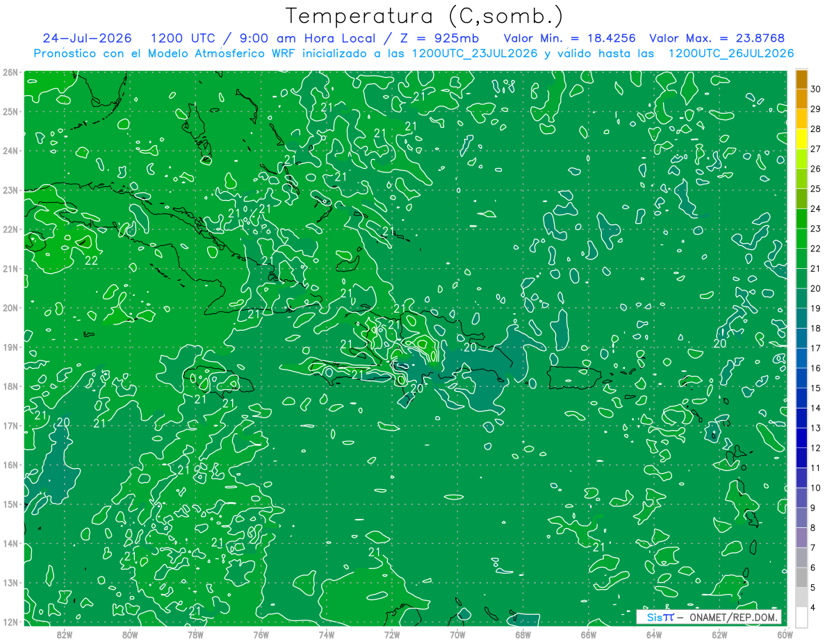The width and height of the screenshot is (834, 644).
Task: Click the '64W' longitude axis label
Action: 654,634
